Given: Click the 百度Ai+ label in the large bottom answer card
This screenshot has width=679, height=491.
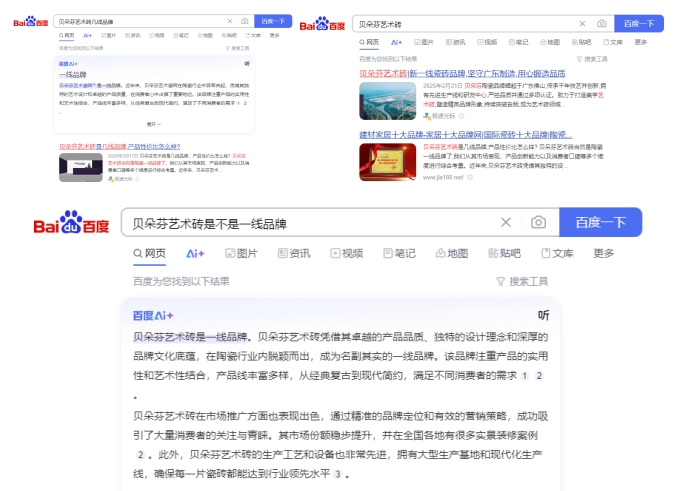Looking at the screenshot, I should pyautogui.click(x=153, y=316).
